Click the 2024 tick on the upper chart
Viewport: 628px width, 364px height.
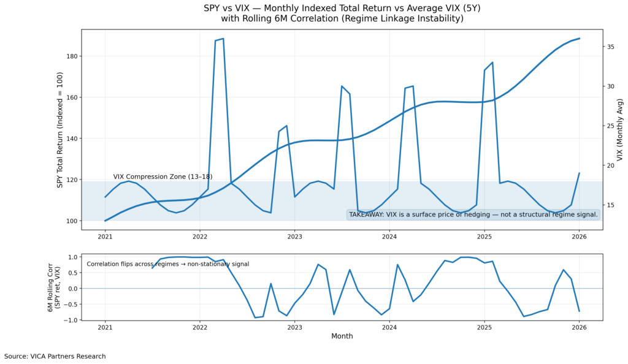(389, 236)
